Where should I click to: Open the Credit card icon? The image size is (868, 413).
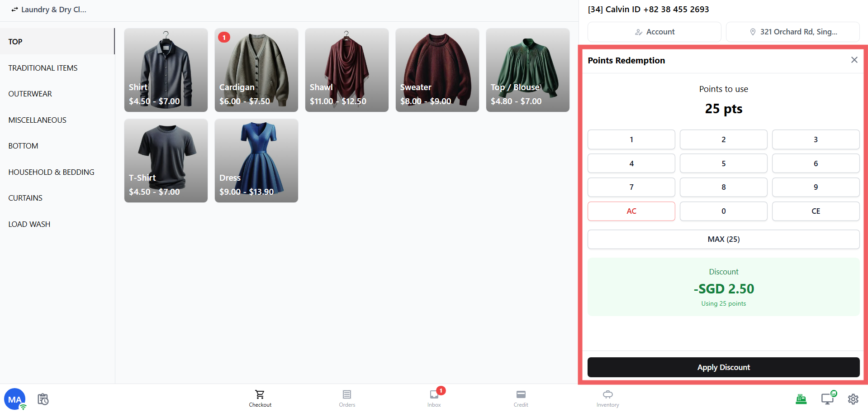521,399
